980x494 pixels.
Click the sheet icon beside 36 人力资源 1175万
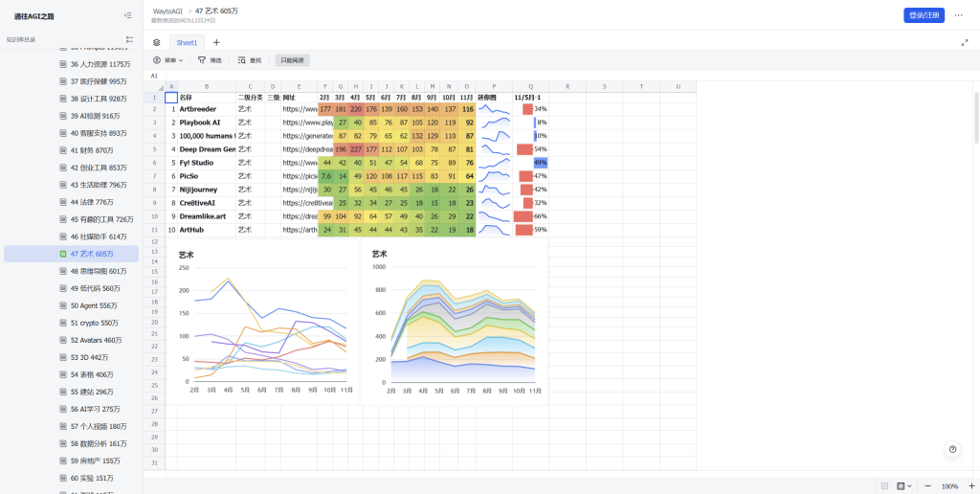point(62,64)
